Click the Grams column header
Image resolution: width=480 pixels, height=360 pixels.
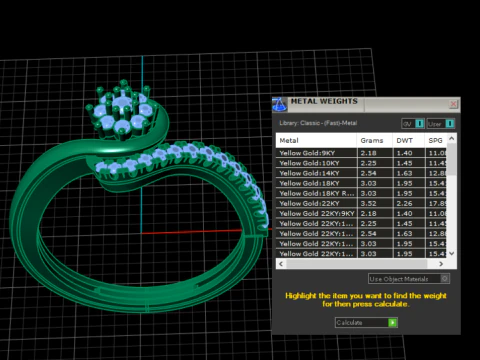pos(374,140)
